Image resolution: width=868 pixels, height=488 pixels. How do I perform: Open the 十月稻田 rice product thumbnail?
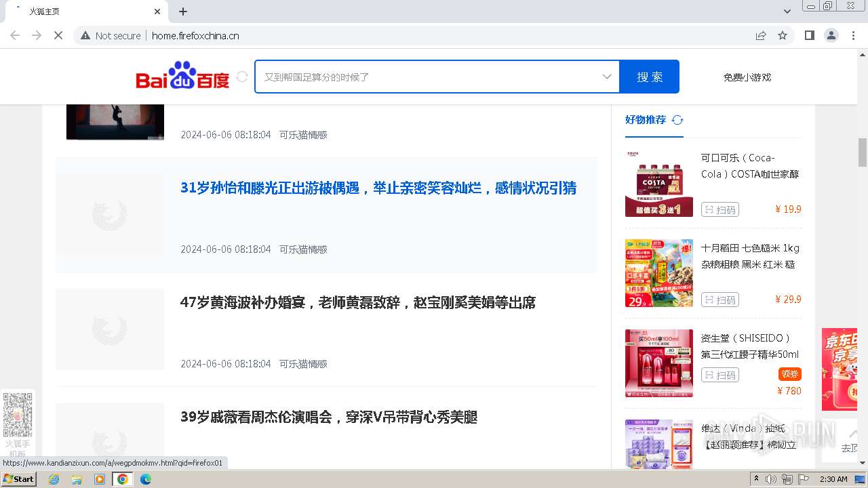point(659,273)
